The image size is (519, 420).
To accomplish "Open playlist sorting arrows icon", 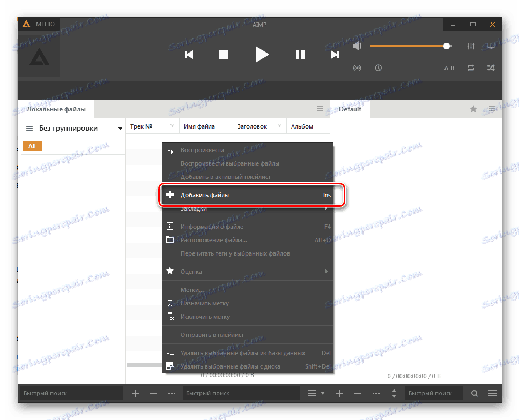I will click(x=394, y=393).
